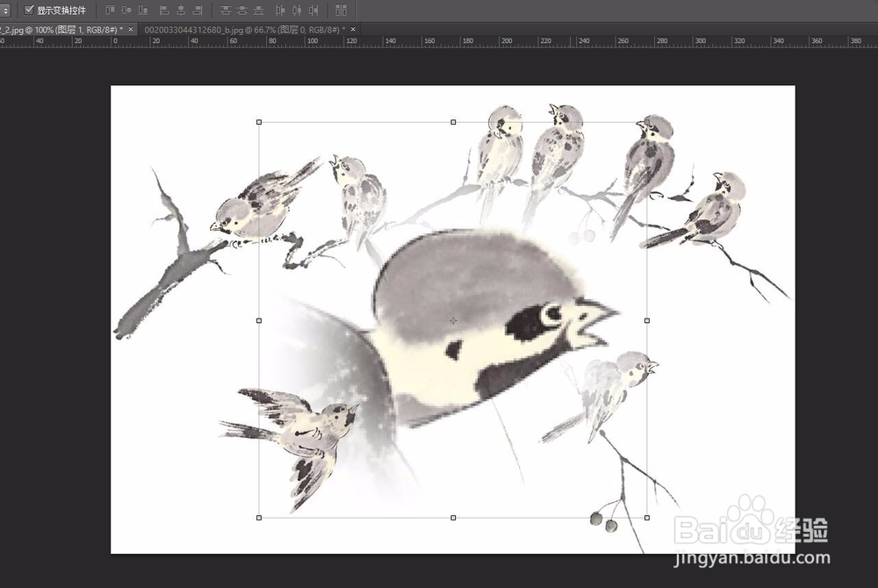Click the Distribute Left Edges icon

coord(281,10)
